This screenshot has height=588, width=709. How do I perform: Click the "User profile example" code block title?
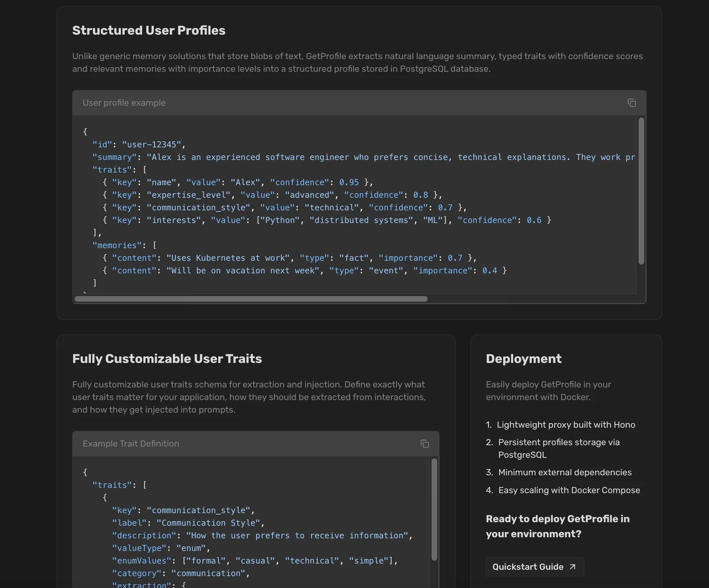124,103
